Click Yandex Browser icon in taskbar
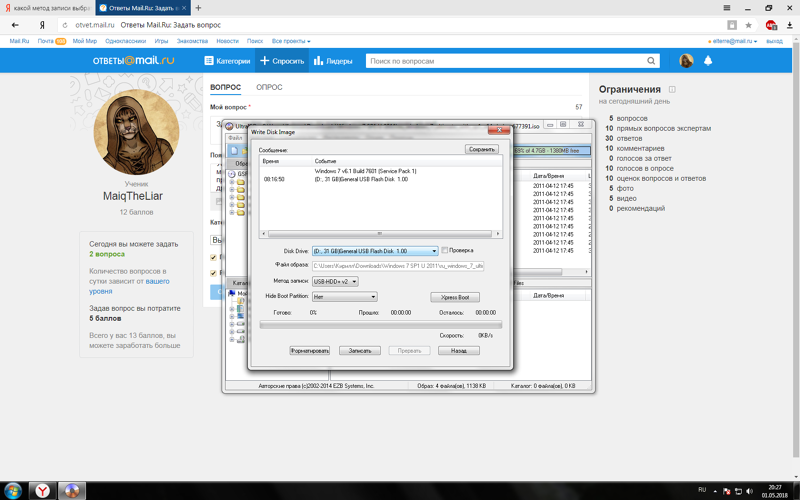The height and width of the screenshot is (500, 800). click(42, 491)
